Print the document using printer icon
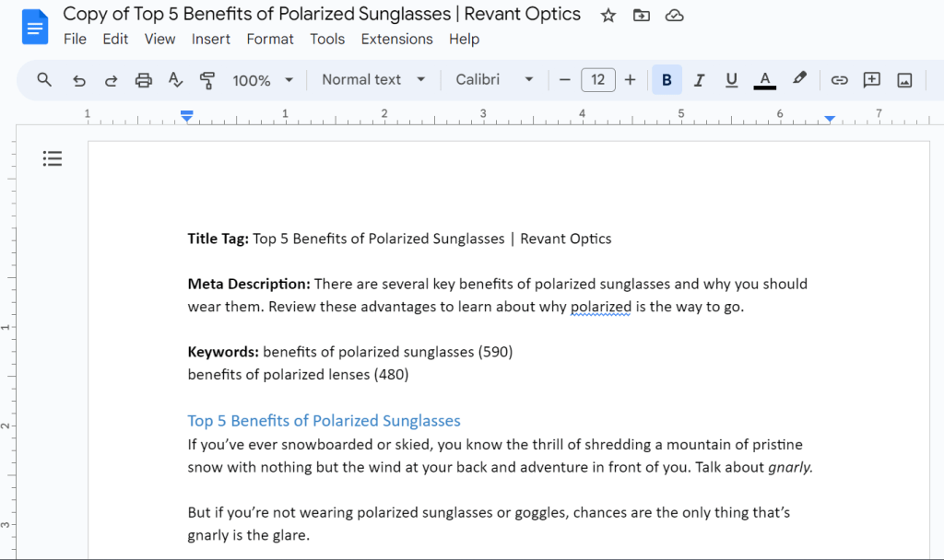Viewport: 944px width, 560px height. (x=143, y=80)
